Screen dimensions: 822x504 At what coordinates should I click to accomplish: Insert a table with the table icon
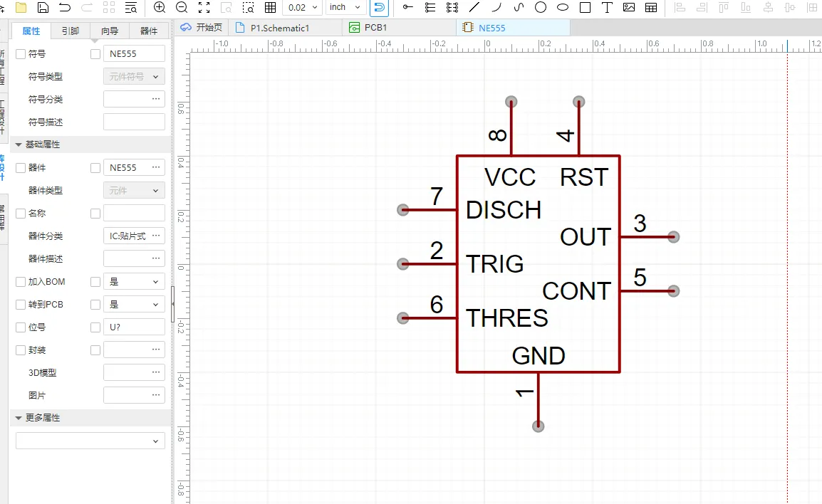click(651, 7)
